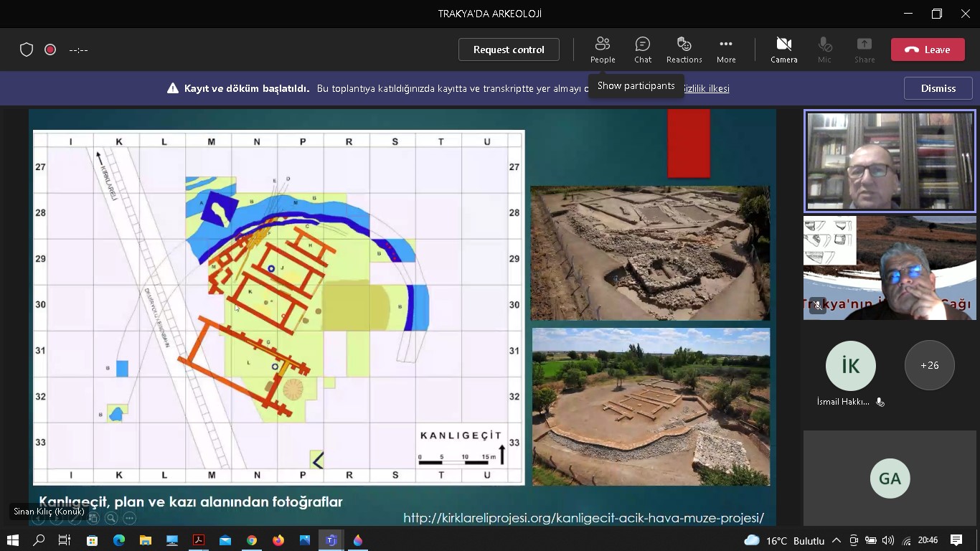This screenshot has height=551, width=980.
Task: Click the Share content icon
Action: pyautogui.click(x=864, y=50)
